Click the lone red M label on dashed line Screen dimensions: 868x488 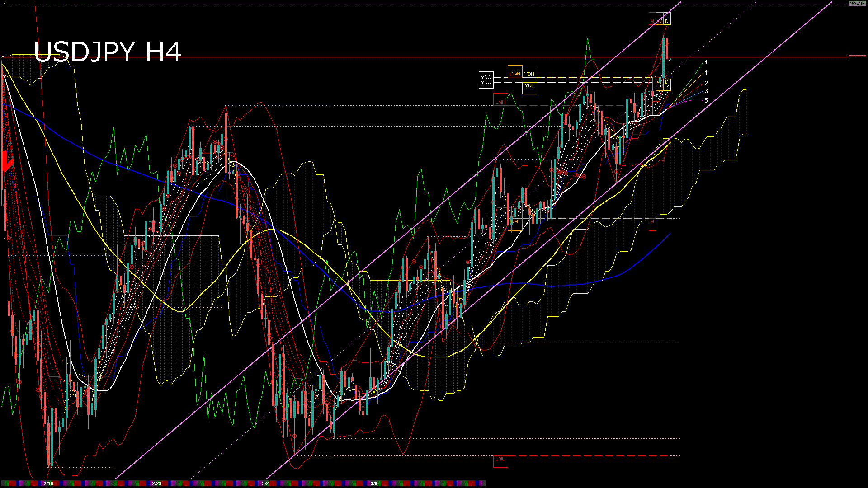pos(652,222)
